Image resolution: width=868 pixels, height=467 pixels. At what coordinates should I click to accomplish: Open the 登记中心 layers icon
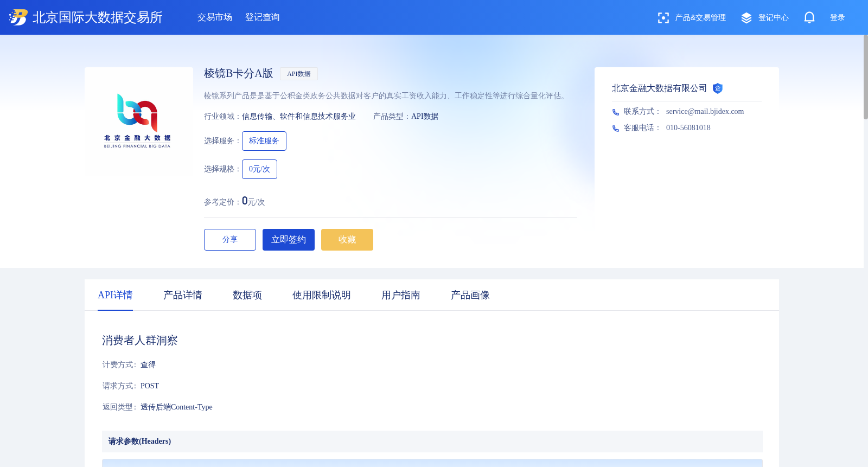[x=746, y=18]
